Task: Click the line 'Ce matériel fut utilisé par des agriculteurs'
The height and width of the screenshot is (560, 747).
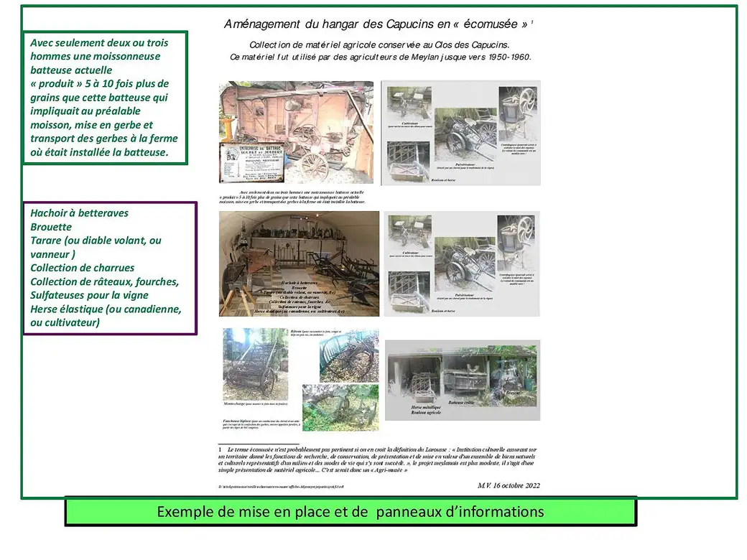Action: [x=380, y=57]
